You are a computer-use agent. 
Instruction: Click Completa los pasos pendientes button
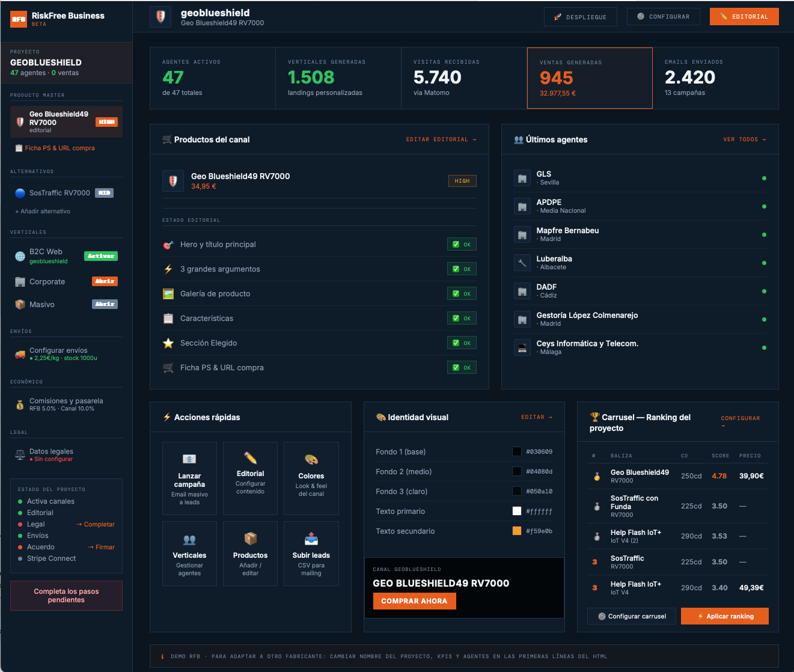pos(66,596)
